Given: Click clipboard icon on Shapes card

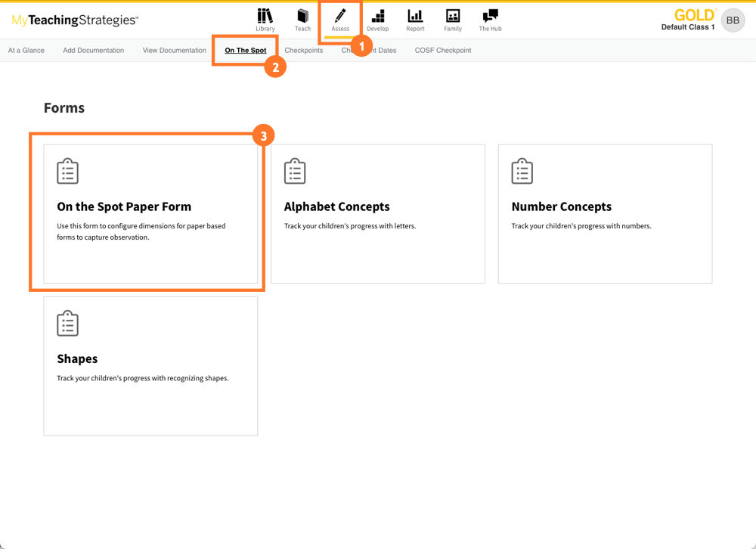Looking at the screenshot, I should pyautogui.click(x=68, y=324).
